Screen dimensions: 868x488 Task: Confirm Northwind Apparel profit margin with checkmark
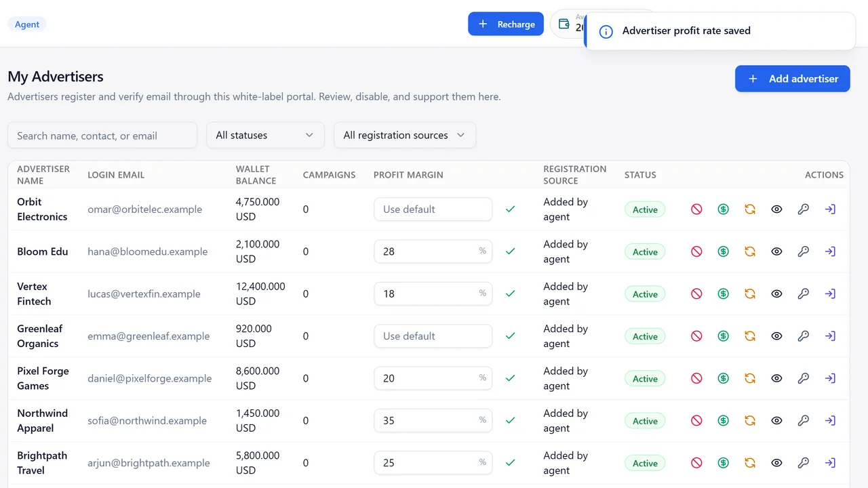click(511, 421)
